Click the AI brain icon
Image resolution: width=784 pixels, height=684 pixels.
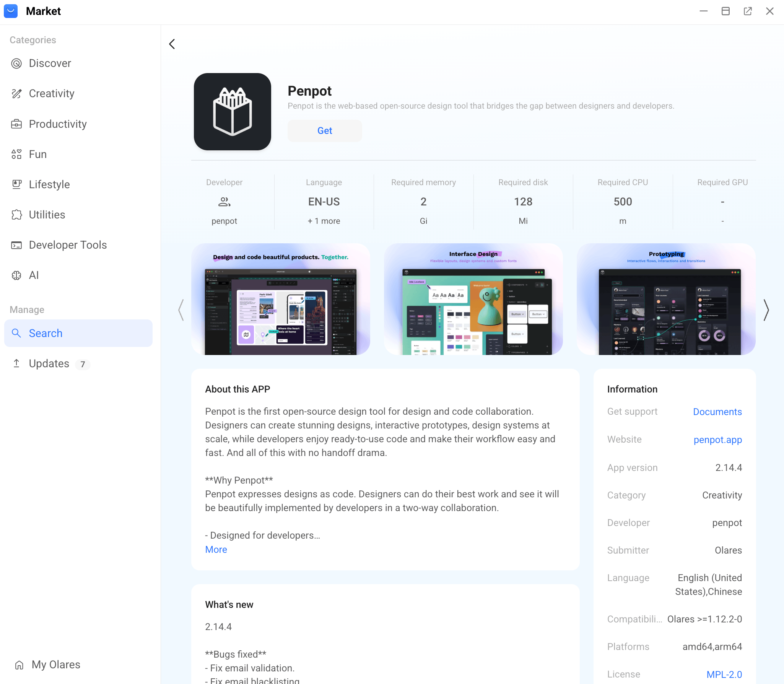click(x=16, y=275)
